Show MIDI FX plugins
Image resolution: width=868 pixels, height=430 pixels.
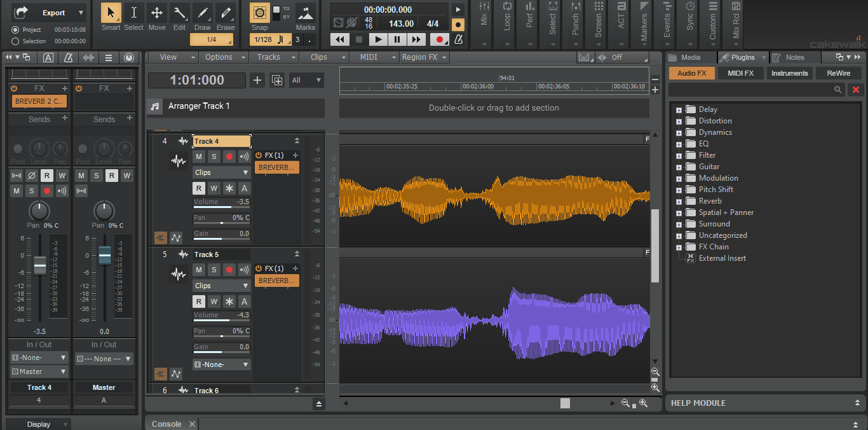[740, 73]
